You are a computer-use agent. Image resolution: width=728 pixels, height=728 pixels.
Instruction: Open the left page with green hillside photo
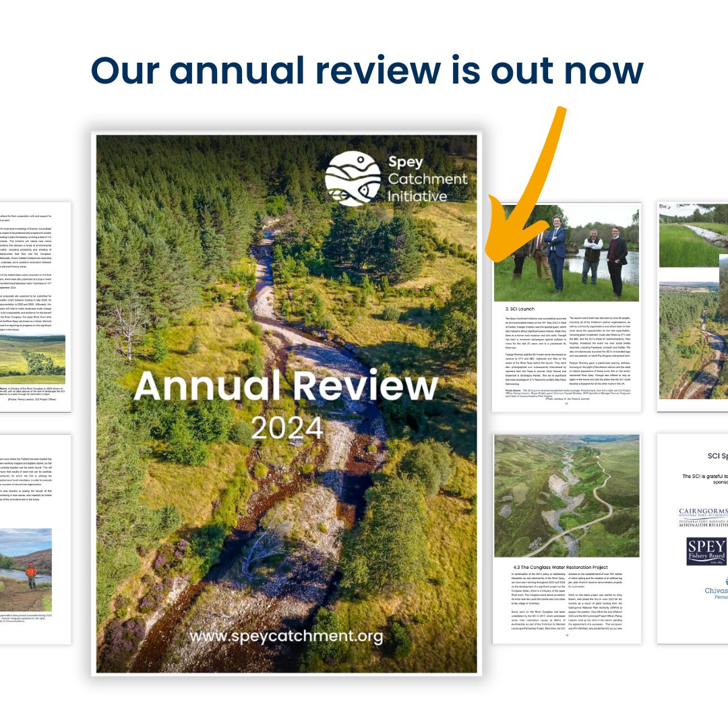[x=35, y=307]
